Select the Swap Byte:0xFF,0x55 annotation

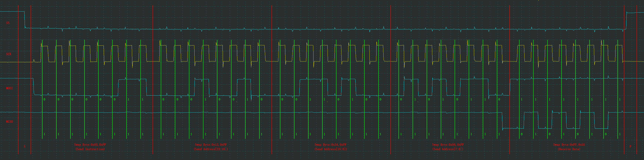pyautogui.click(x=569, y=144)
